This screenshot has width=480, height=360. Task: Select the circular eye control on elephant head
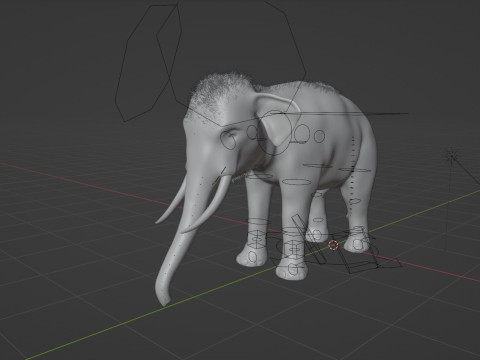pos(229,140)
